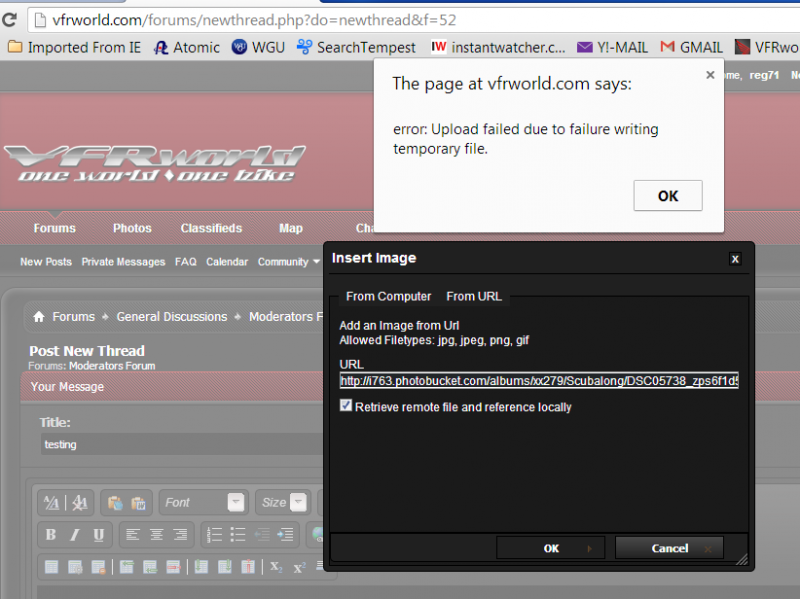
Task: Select the From URL tab
Action: [x=474, y=296]
